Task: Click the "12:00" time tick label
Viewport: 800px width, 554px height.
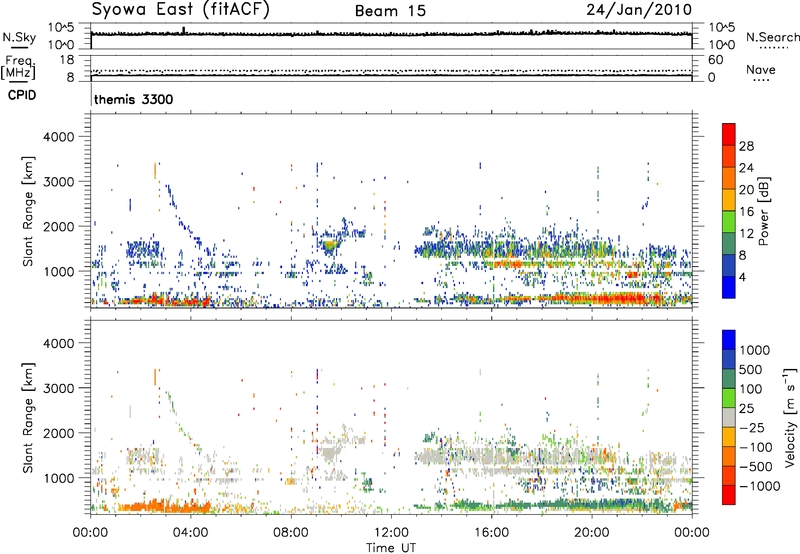Action: coord(391,533)
